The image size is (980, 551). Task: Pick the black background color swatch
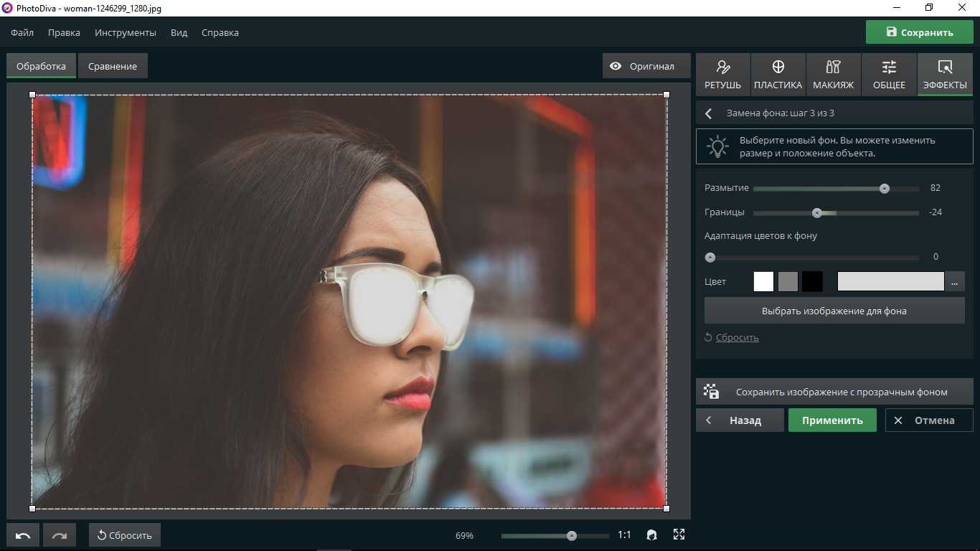coord(812,282)
